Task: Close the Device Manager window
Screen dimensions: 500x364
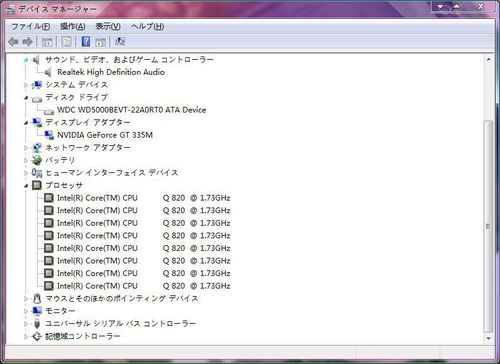Action: pos(481,7)
